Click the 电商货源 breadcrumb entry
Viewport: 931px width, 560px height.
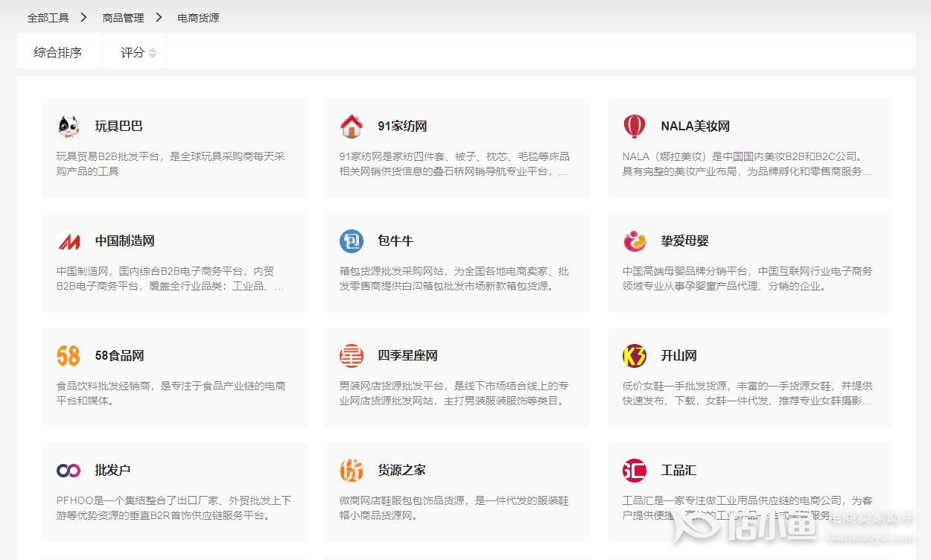[x=197, y=17]
